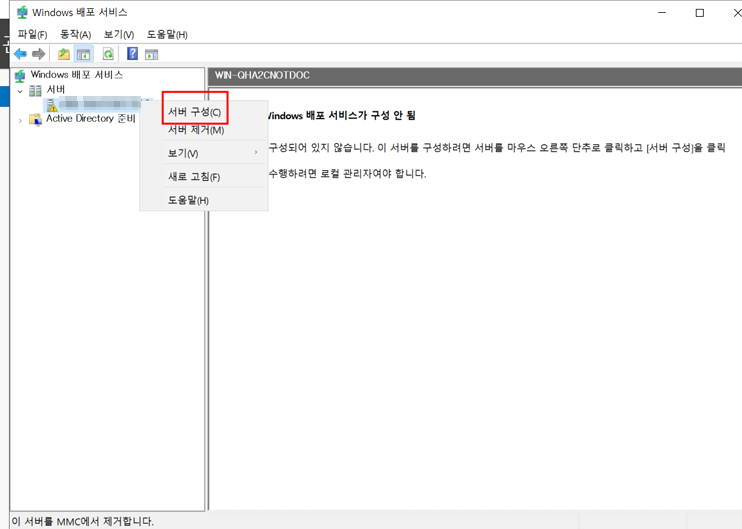Click the warning server icon under 서버
This screenshot has width=742, height=529.
52,105
